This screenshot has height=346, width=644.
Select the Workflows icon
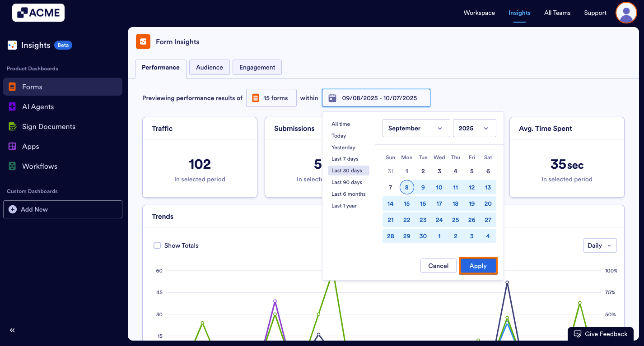point(13,166)
